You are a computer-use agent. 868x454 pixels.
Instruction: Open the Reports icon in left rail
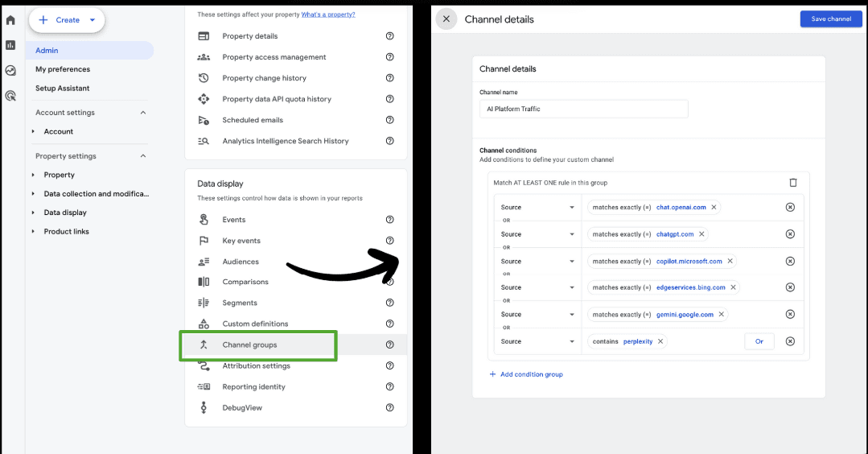coord(10,45)
